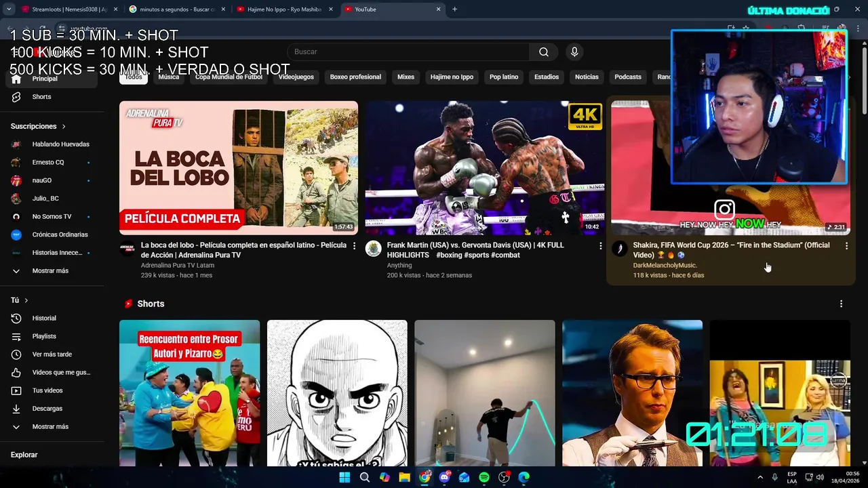
Task: Open La boca del lobo thumbnail
Action: [239, 168]
